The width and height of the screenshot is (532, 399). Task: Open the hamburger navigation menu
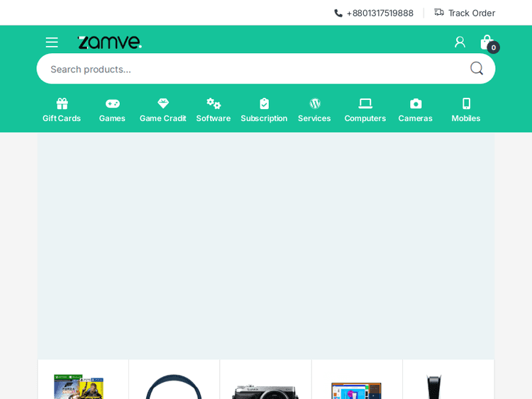tap(52, 43)
